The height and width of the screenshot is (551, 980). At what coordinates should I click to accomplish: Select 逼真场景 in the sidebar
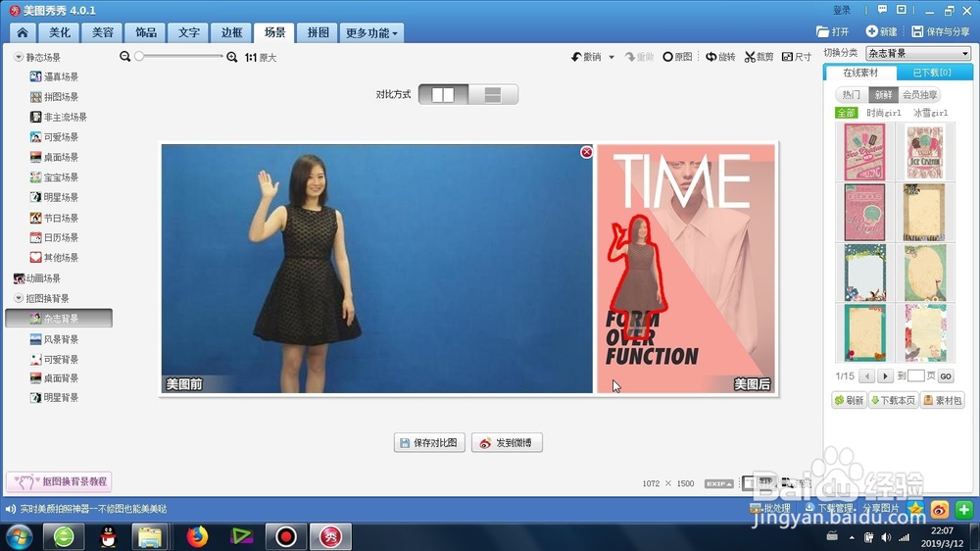pos(54,76)
